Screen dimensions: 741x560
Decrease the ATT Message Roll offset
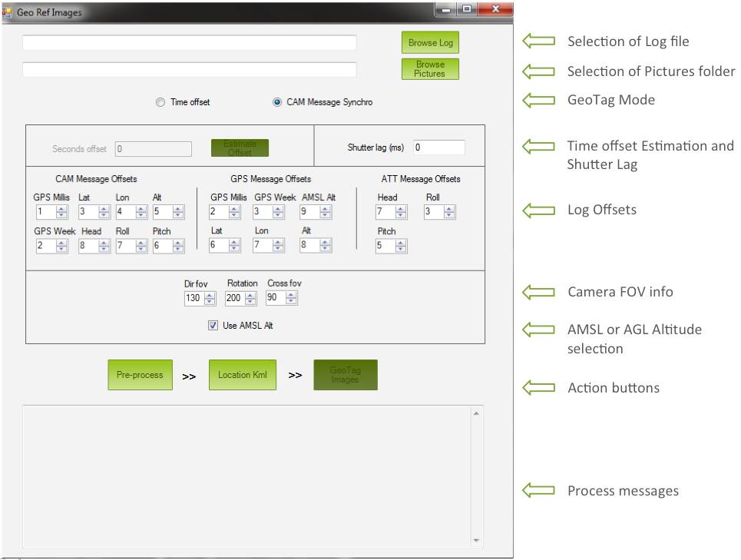[450, 216]
